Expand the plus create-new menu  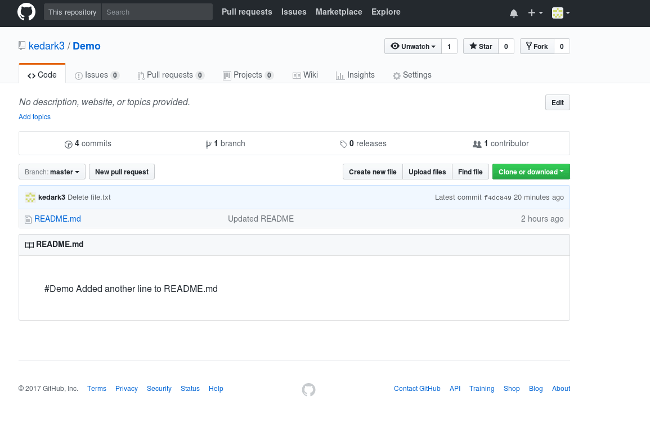[535, 13]
